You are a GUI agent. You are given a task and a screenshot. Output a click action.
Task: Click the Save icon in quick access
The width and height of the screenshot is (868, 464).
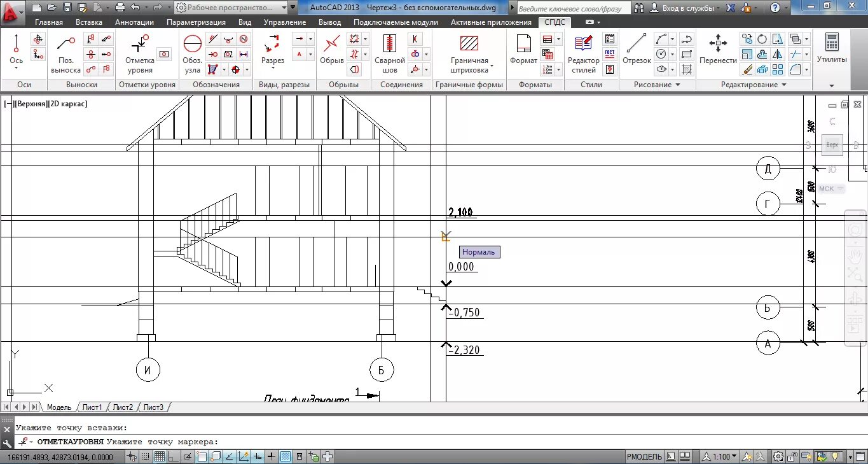(x=67, y=8)
